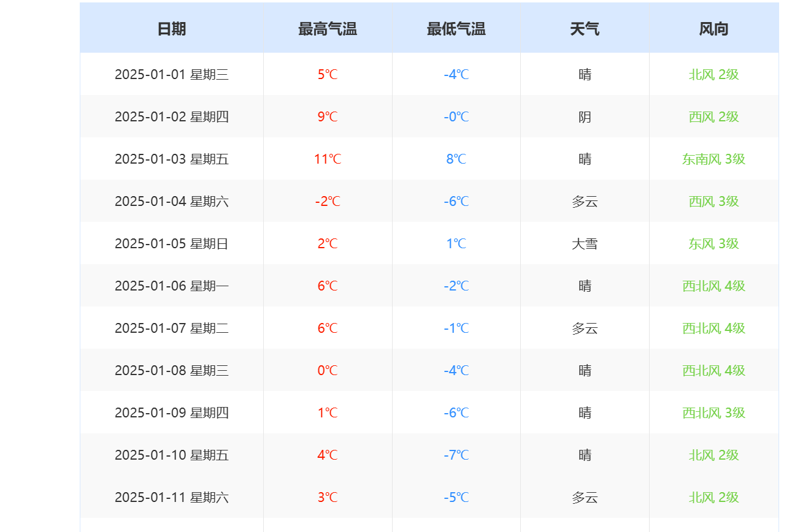Click low temperature 8℃ for 2025-01-03

pos(456,159)
